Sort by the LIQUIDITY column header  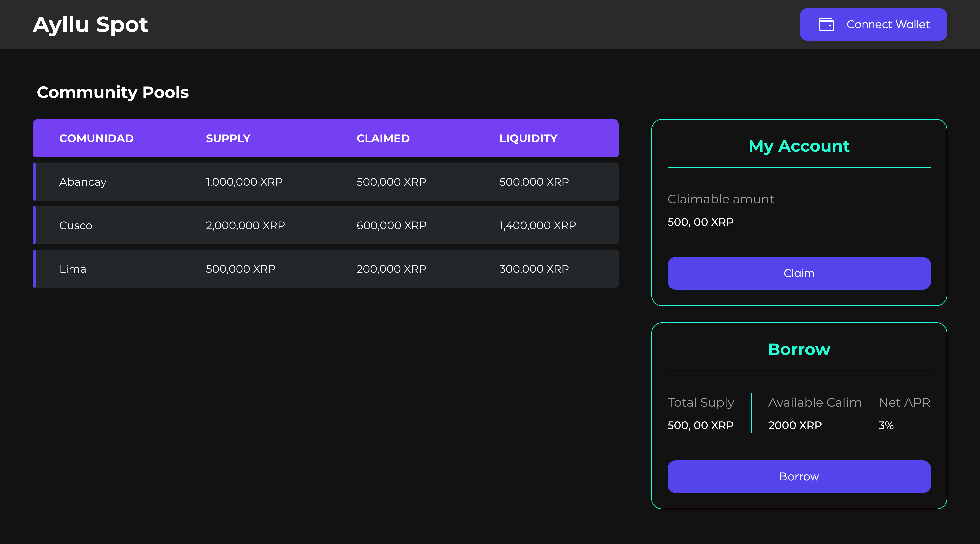tap(528, 138)
